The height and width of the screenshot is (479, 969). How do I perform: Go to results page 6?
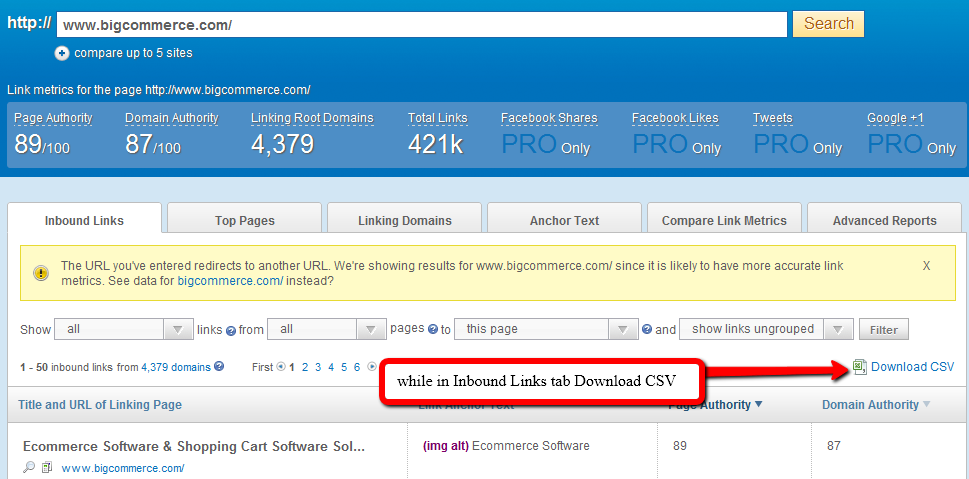(x=357, y=367)
